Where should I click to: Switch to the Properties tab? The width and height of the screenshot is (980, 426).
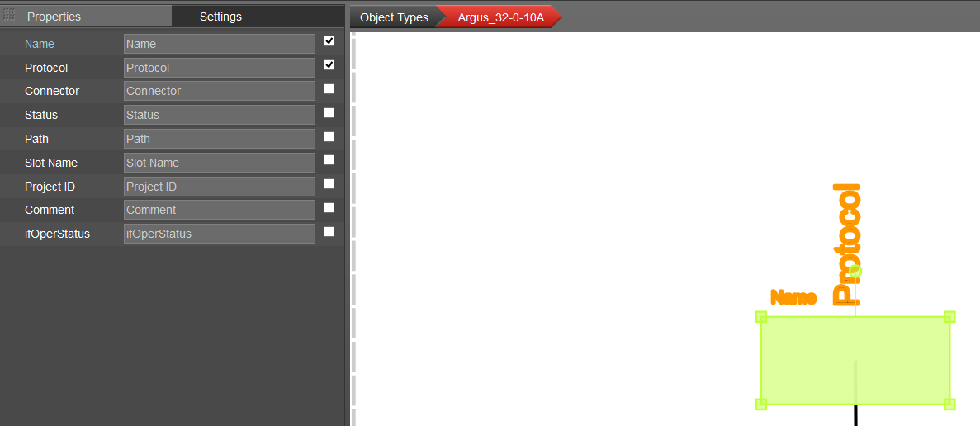54,17
